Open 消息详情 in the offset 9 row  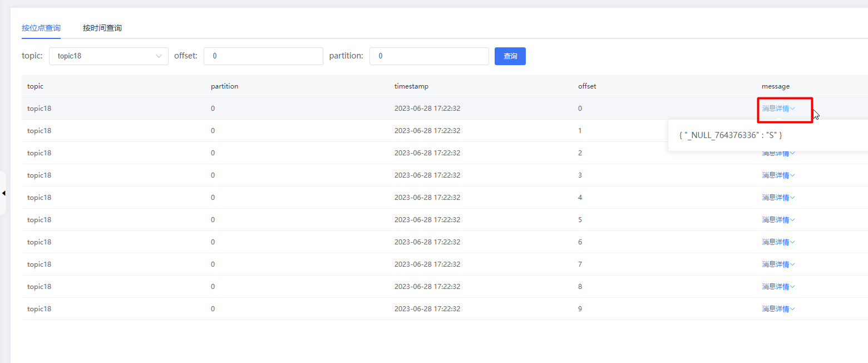778,309
